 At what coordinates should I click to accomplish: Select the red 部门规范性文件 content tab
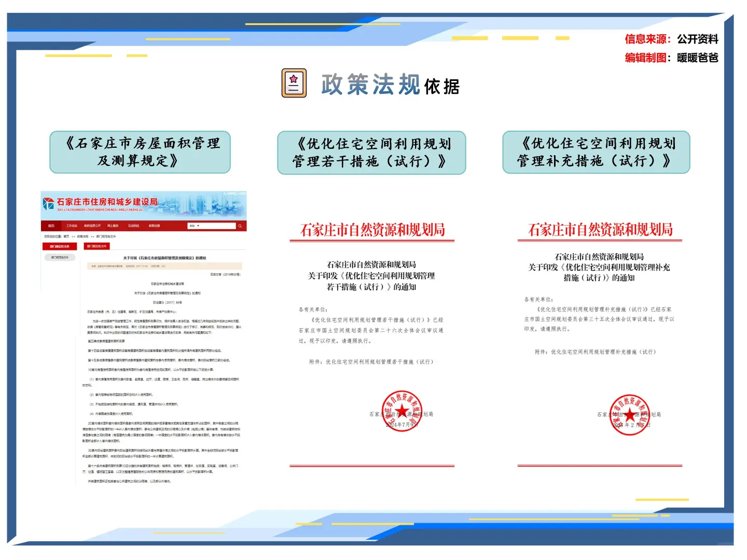click(x=96, y=246)
